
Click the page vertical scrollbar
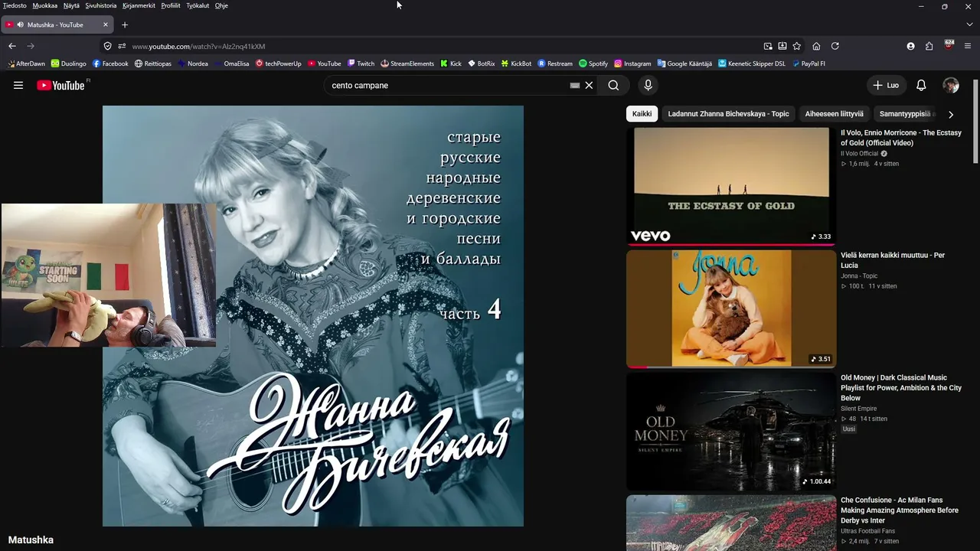click(x=975, y=121)
